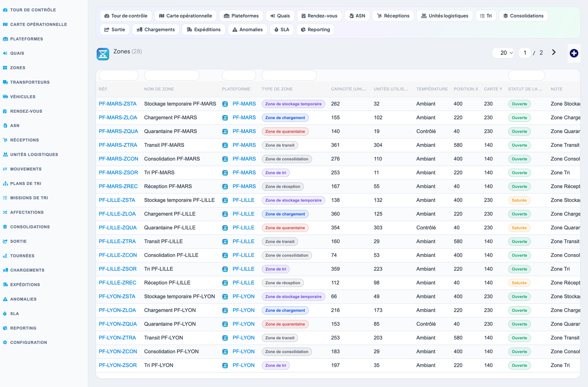The height and width of the screenshot is (387, 588).
Task: Open Anomalies warning icon in sidebar
Action: coord(5,299)
